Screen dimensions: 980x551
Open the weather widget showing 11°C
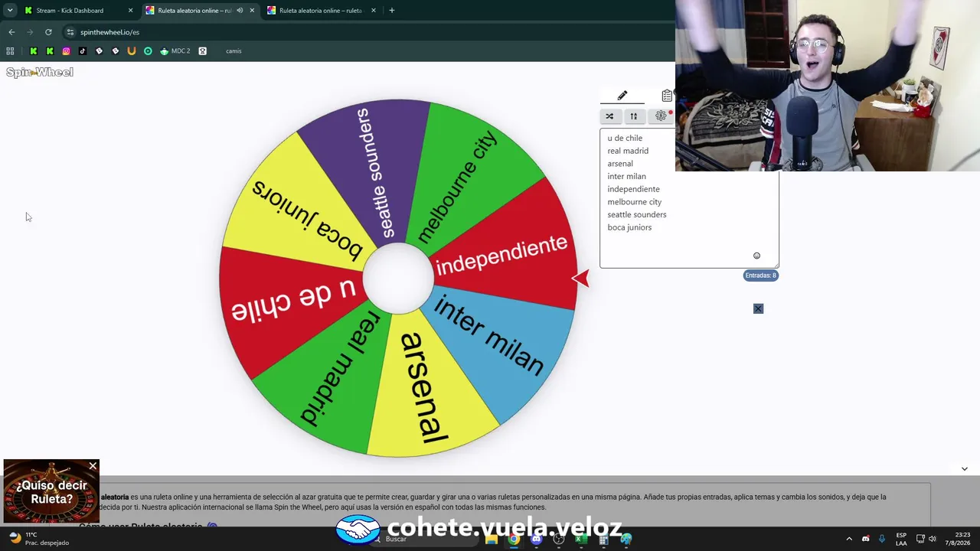(x=38, y=539)
